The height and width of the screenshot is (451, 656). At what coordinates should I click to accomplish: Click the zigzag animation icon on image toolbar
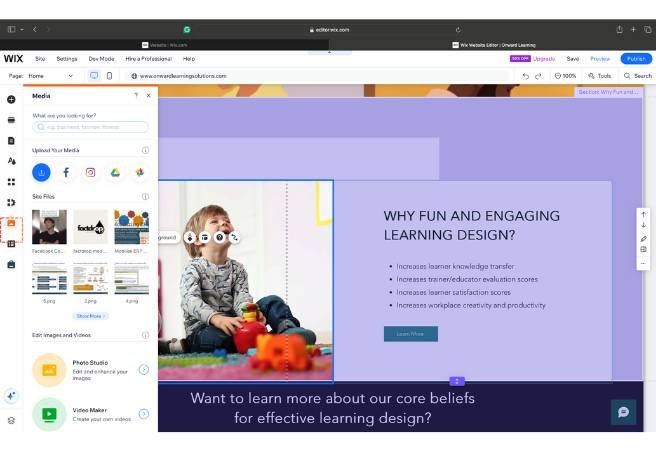pyautogui.click(x=235, y=237)
